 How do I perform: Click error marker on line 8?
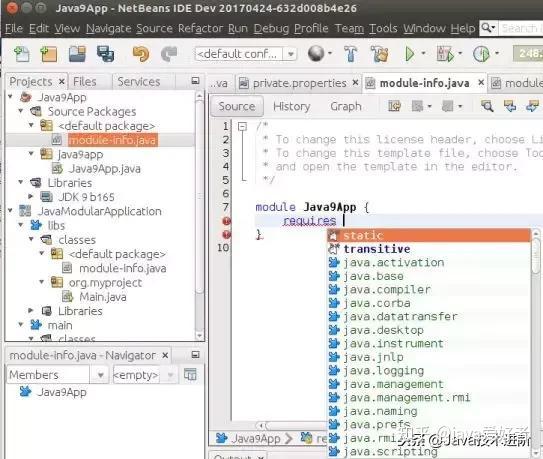(226, 221)
